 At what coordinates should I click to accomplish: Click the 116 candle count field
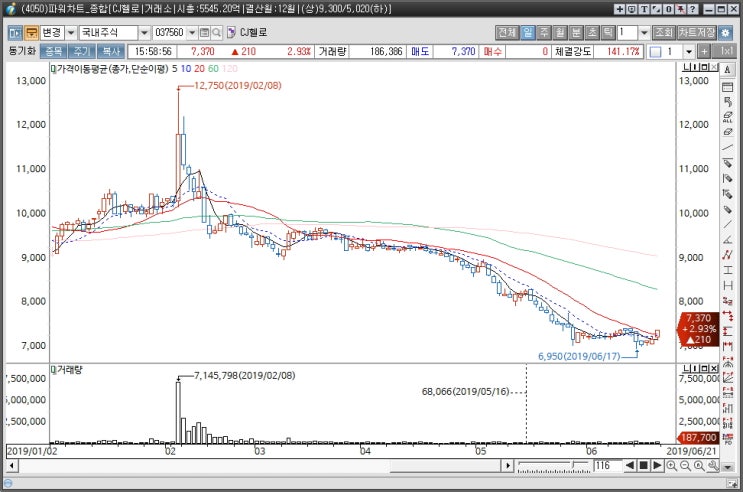coord(607,465)
